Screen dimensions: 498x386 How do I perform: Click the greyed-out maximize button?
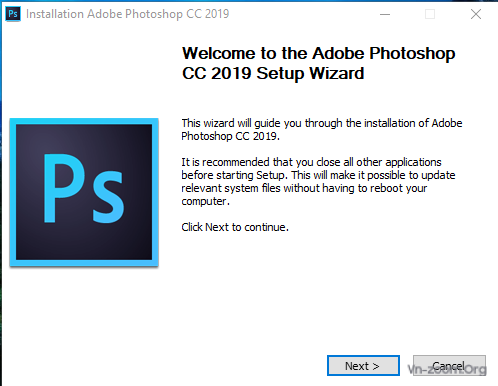click(430, 14)
